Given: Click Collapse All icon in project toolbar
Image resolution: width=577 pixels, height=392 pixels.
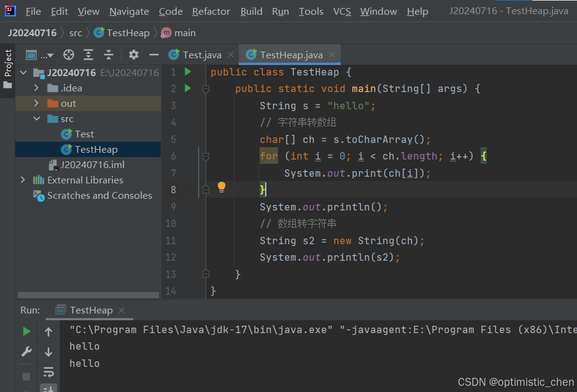Looking at the screenshot, I should coord(109,55).
